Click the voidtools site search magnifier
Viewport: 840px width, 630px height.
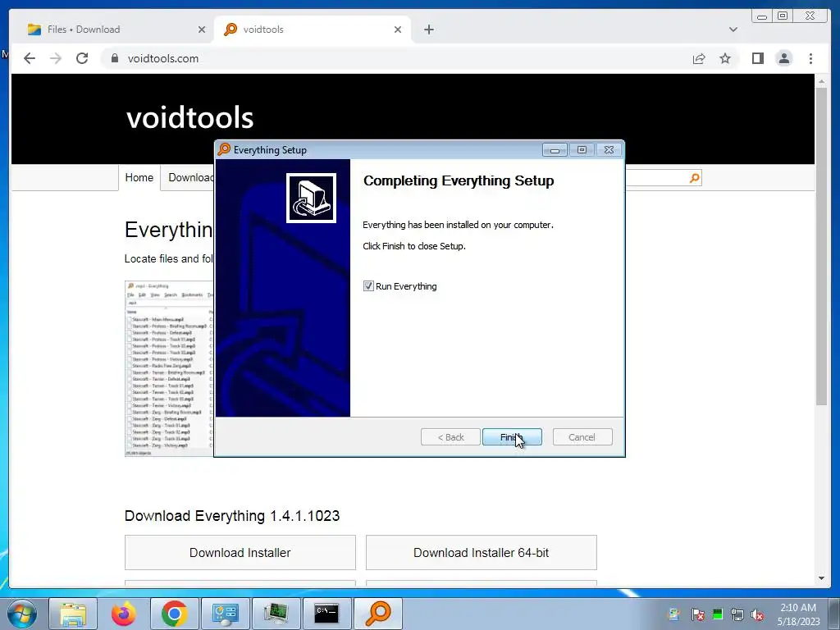pyautogui.click(x=694, y=177)
